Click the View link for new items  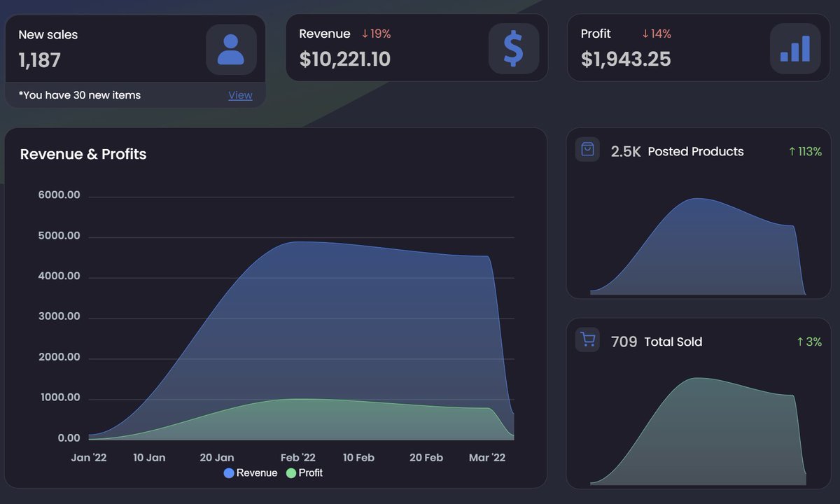pos(240,94)
